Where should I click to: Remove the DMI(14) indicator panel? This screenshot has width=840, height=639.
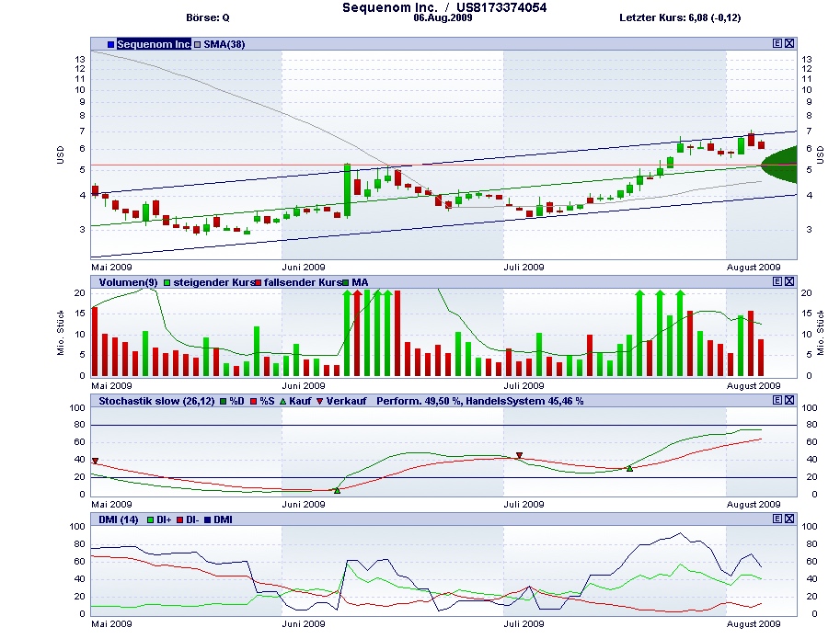pos(789,519)
